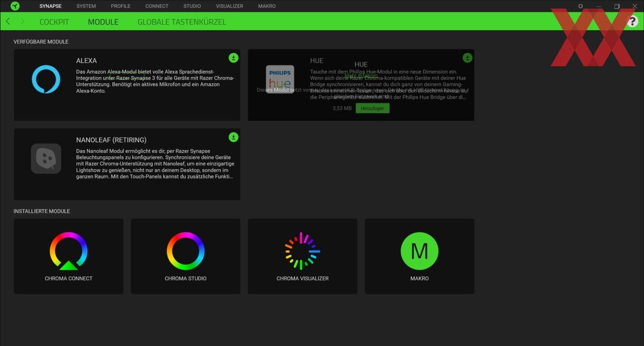This screenshot has height=346, width=644.
Task: Go back with the left arrow
Action: (x=8, y=21)
